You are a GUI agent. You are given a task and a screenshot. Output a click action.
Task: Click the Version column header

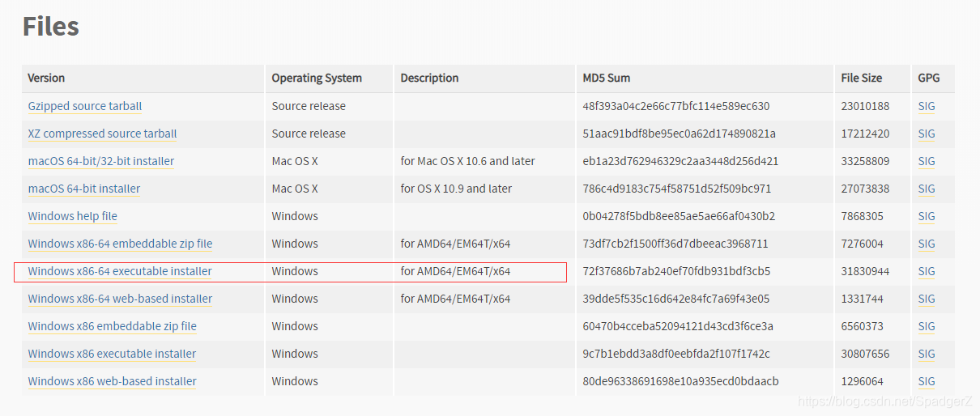[46, 78]
